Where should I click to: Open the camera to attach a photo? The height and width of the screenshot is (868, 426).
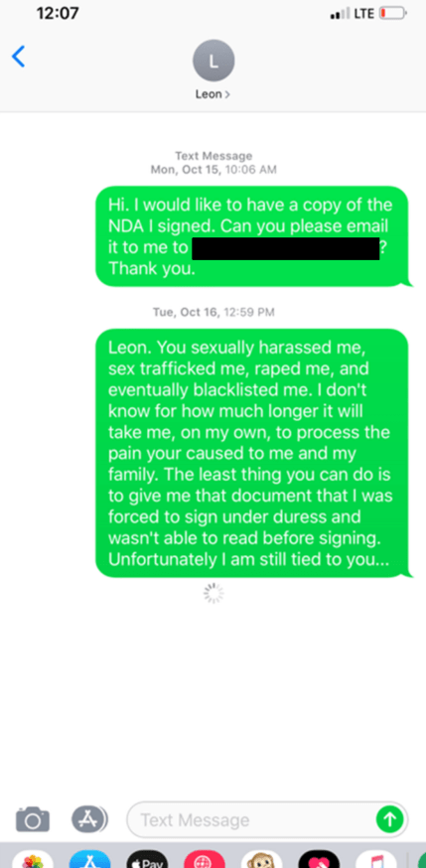[x=33, y=818]
